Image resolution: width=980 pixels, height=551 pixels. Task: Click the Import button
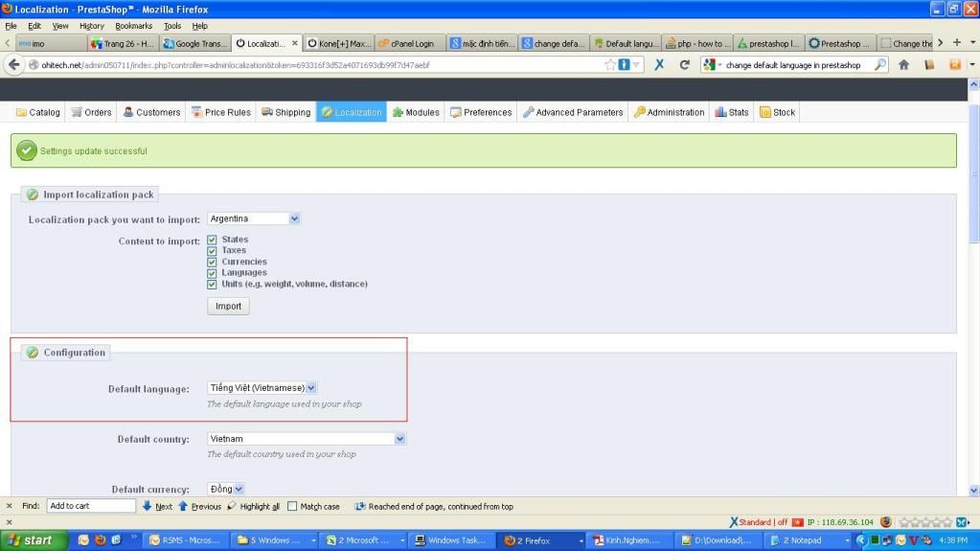point(228,307)
